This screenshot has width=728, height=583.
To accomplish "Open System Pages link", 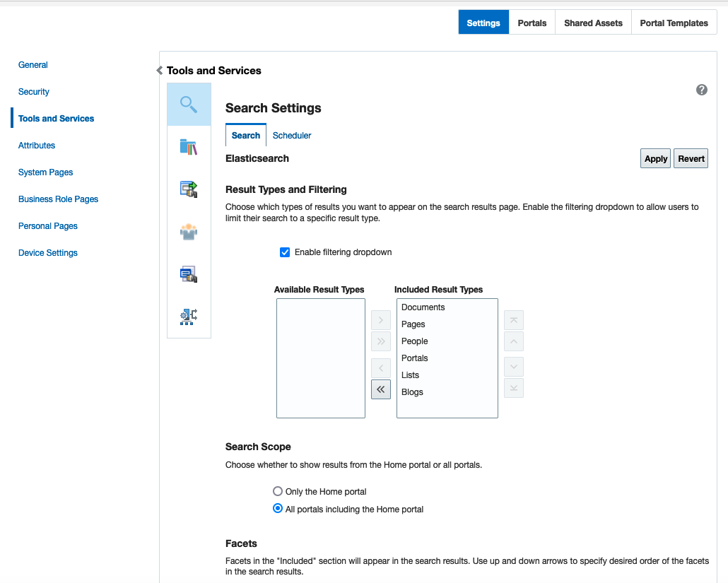I will [45, 172].
